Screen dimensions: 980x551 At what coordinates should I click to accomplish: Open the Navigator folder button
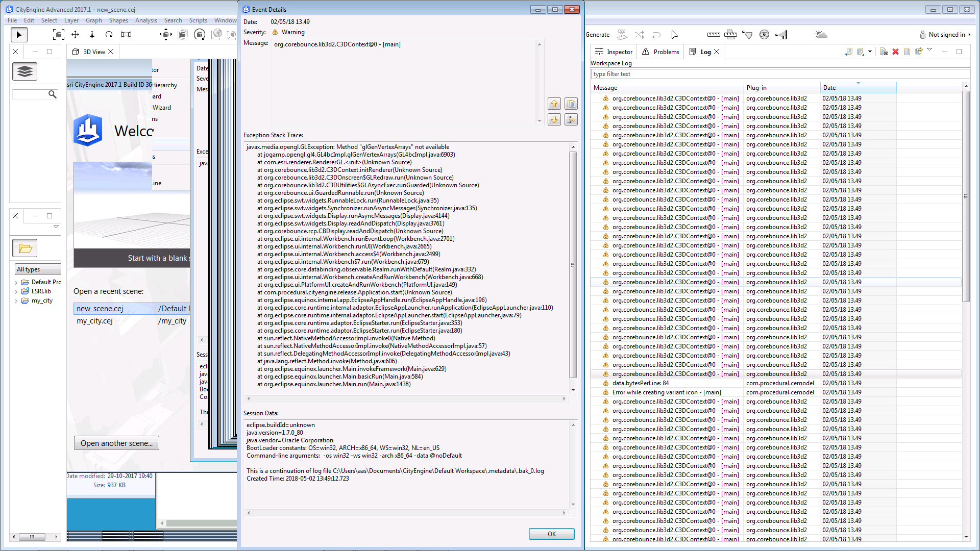(x=25, y=248)
